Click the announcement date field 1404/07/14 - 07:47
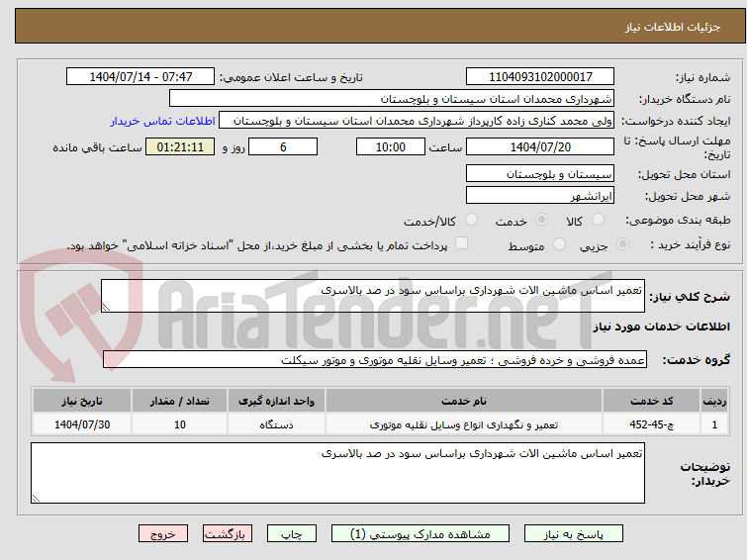The image size is (747, 560). [x=140, y=77]
